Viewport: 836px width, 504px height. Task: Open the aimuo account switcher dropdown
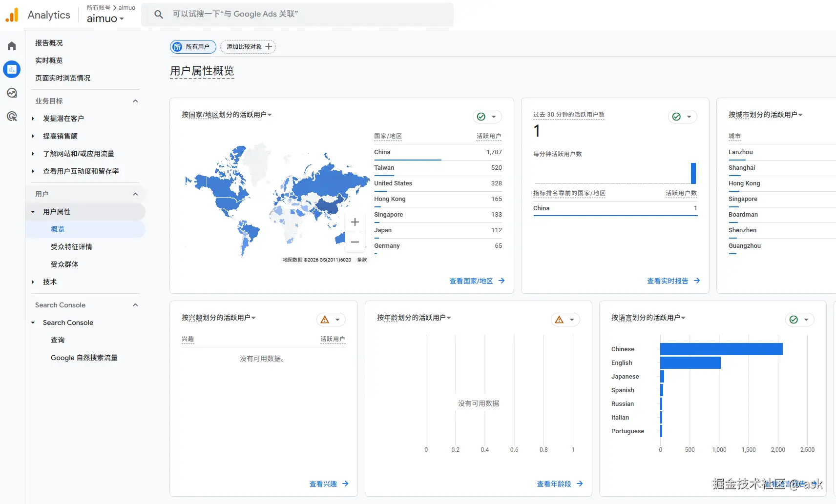point(105,19)
